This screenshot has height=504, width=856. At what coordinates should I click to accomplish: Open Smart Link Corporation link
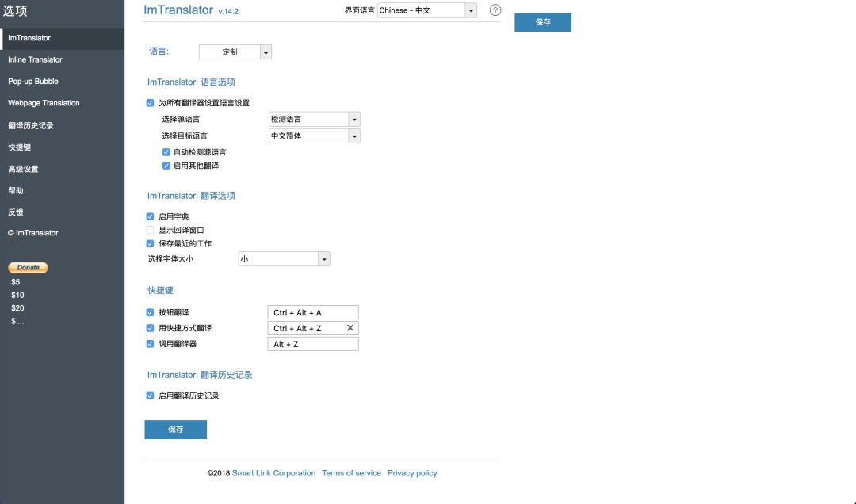point(273,473)
